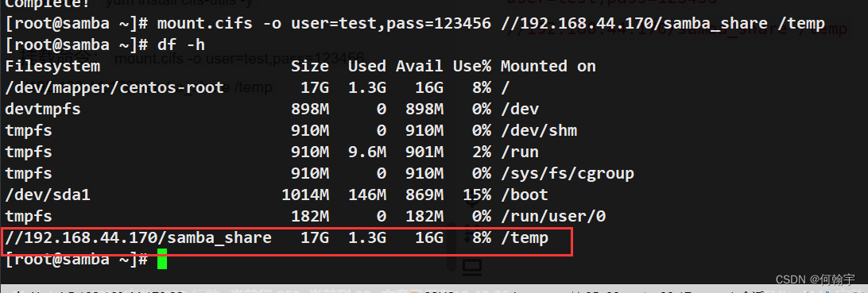Screen dimensions: 868x293
Task: Click the 9.6M used value
Action: click(x=367, y=152)
